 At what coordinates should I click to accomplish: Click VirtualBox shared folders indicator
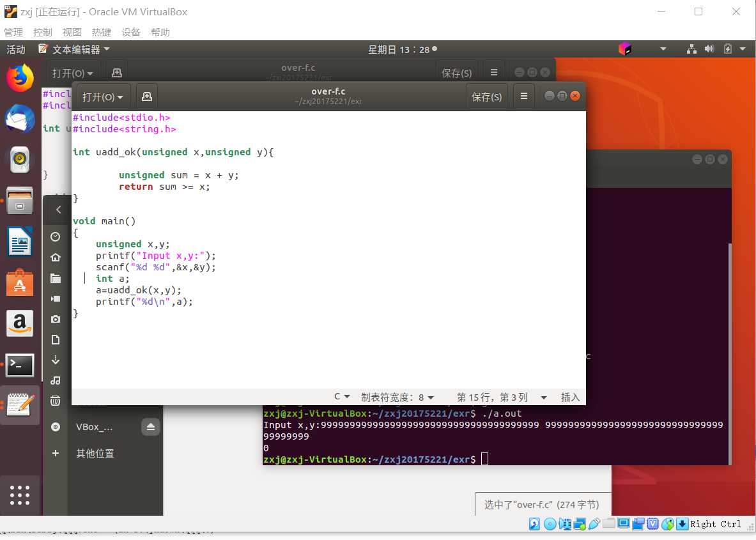[x=609, y=524]
